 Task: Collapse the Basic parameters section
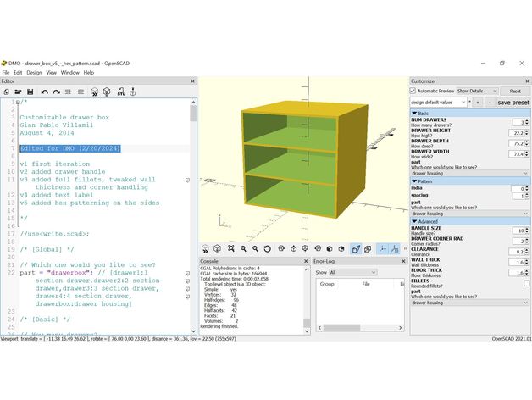[x=414, y=113]
